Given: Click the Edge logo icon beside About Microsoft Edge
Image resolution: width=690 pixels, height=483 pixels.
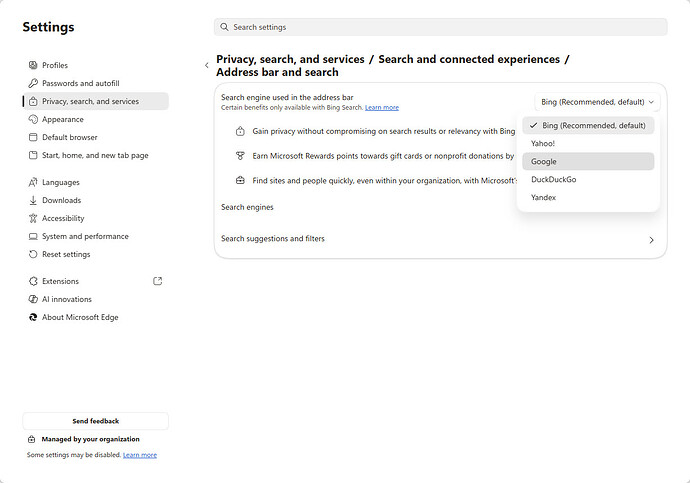Looking at the screenshot, I should tap(33, 317).
